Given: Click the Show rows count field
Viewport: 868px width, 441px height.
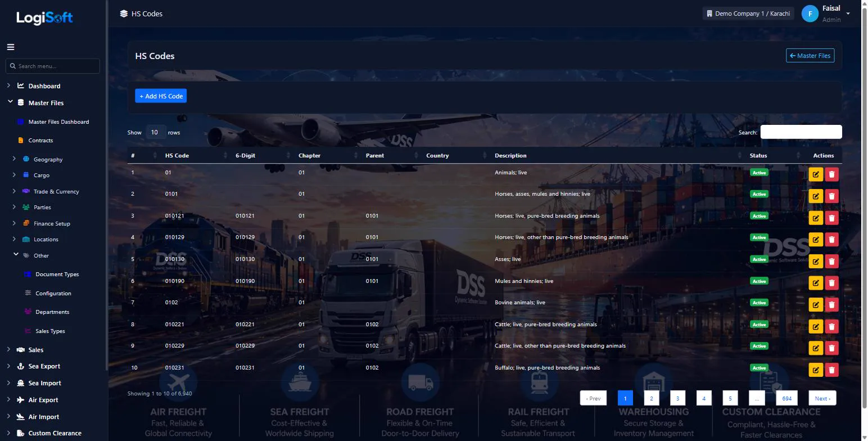Looking at the screenshot, I should point(155,132).
